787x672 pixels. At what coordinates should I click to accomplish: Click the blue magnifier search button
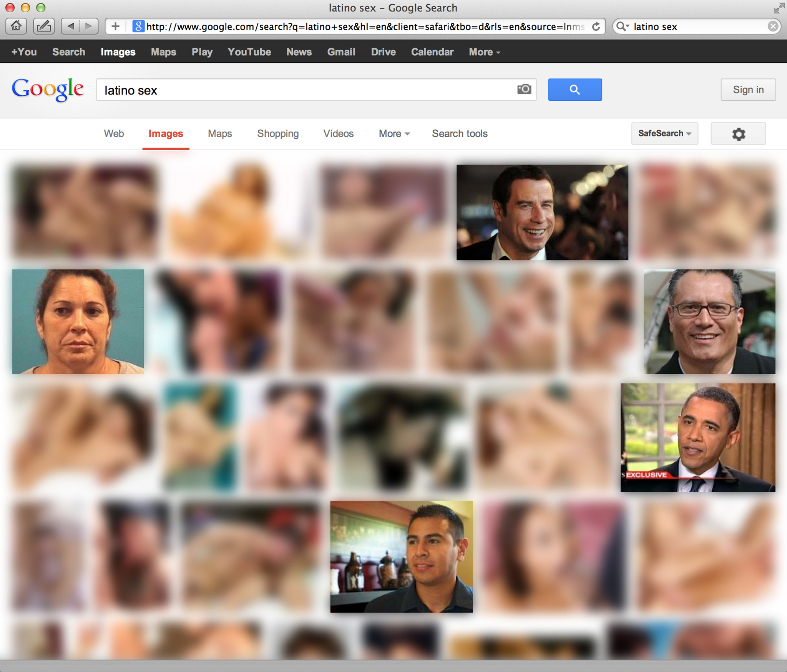tap(574, 90)
